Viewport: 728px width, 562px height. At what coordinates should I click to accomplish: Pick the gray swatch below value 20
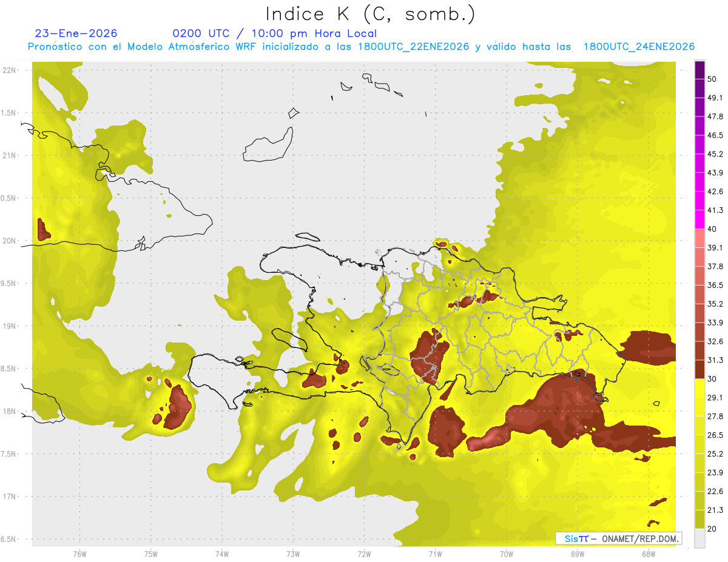[700, 538]
